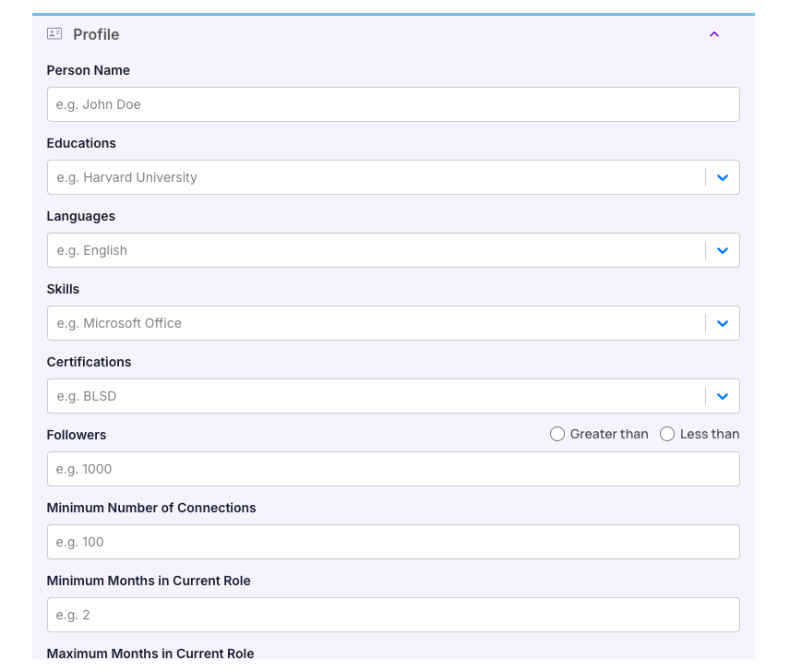Focus the Followers number field
Screen dimensions: 790x672
393,469
